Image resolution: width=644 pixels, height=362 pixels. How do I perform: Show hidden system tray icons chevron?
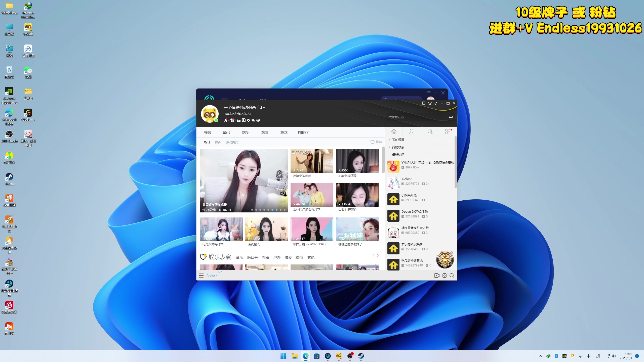[x=540, y=356]
